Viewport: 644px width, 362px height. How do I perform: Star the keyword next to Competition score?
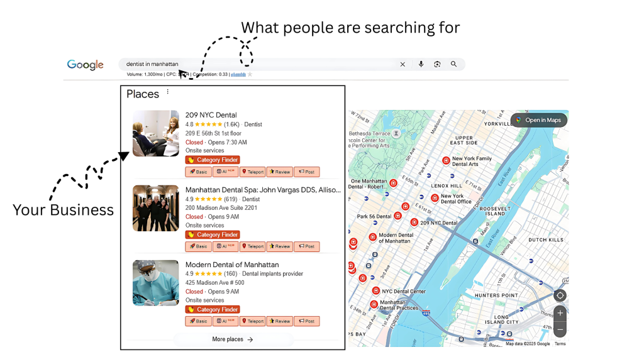(250, 74)
